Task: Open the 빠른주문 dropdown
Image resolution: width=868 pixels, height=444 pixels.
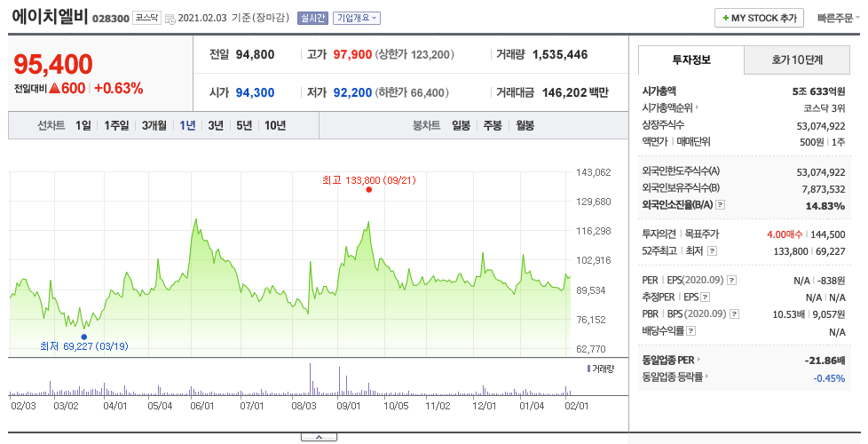Action: pos(838,19)
